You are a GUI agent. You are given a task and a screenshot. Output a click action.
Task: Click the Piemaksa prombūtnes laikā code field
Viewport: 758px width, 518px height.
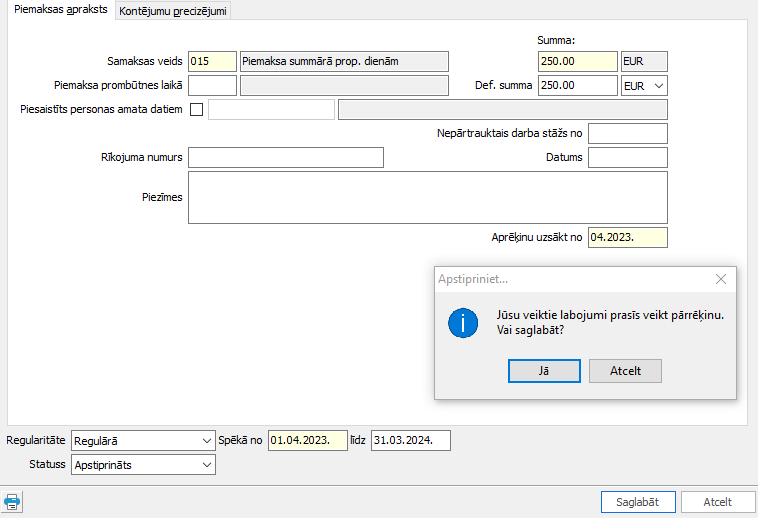pyautogui.click(x=212, y=86)
